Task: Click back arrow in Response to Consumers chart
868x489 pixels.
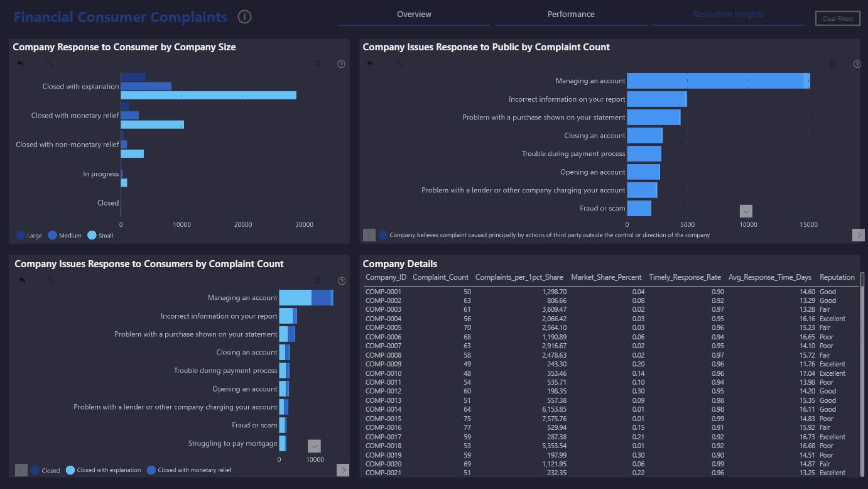Action: [x=22, y=280]
